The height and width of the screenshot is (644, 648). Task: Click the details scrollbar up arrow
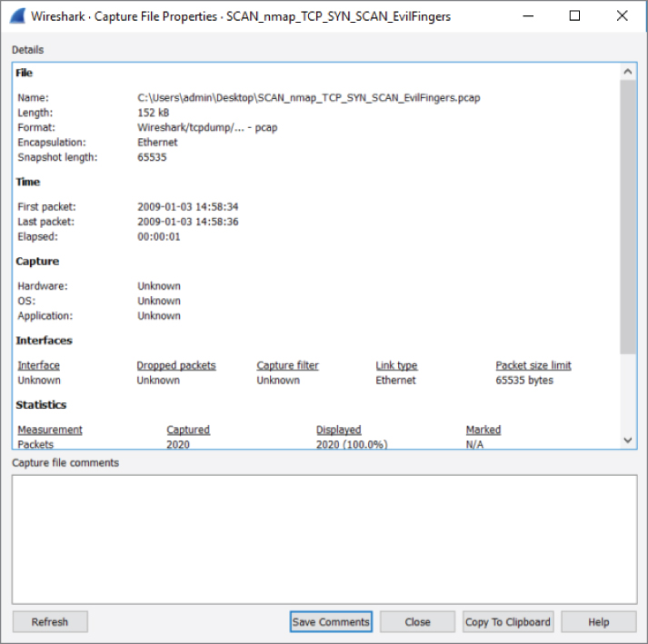click(628, 72)
